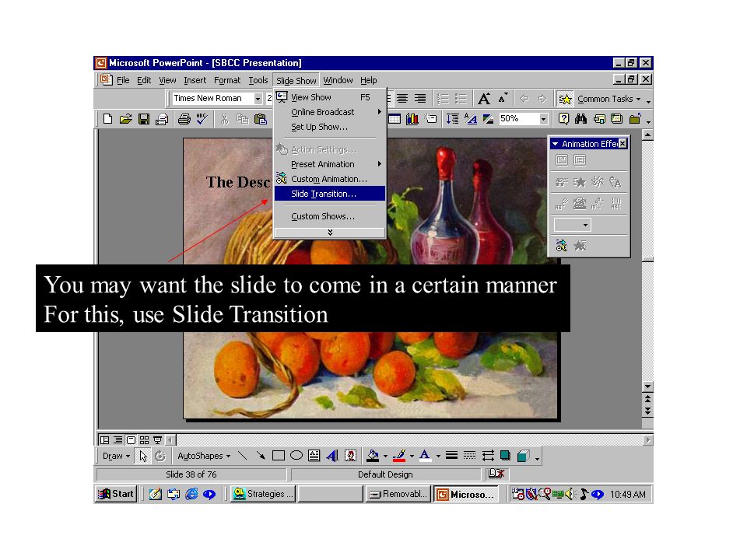Apply fill color paint bucket
Viewport: 747px width, 560px height.
[373, 457]
